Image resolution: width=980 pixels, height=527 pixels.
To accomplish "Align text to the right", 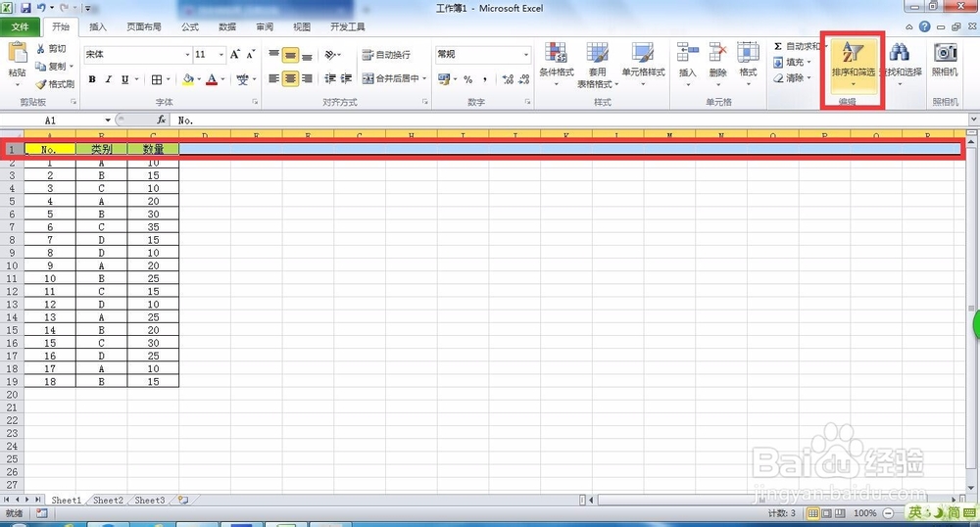I will coord(307,78).
